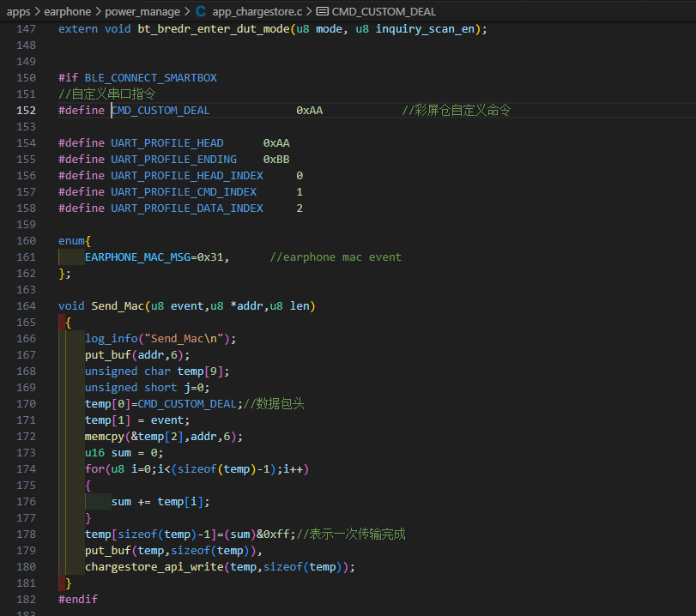
Task: Click the 'unsigned short j=0' declaration
Action: click(x=148, y=388)
